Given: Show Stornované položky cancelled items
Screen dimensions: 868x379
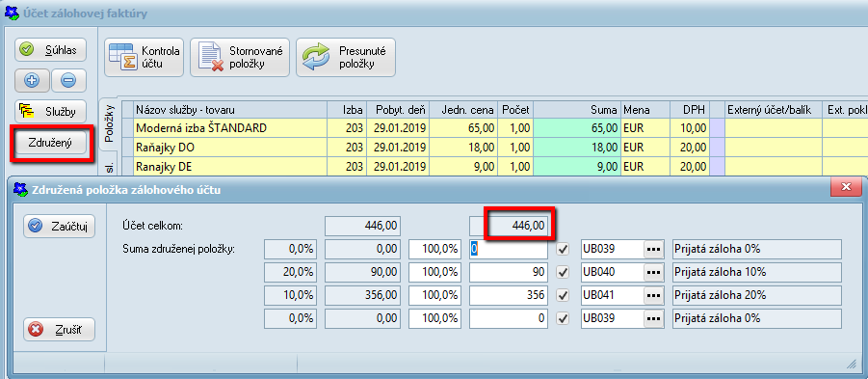Looking at the screenshot, I should tap(240, 57).
